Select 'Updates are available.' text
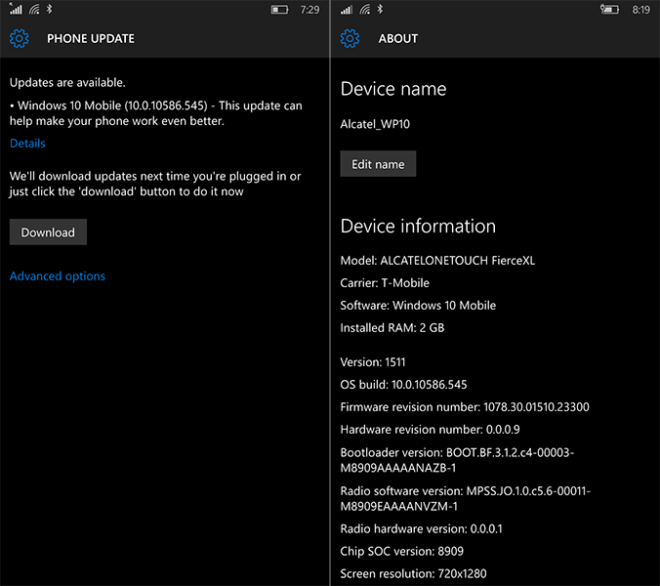 tap(67, 83)
